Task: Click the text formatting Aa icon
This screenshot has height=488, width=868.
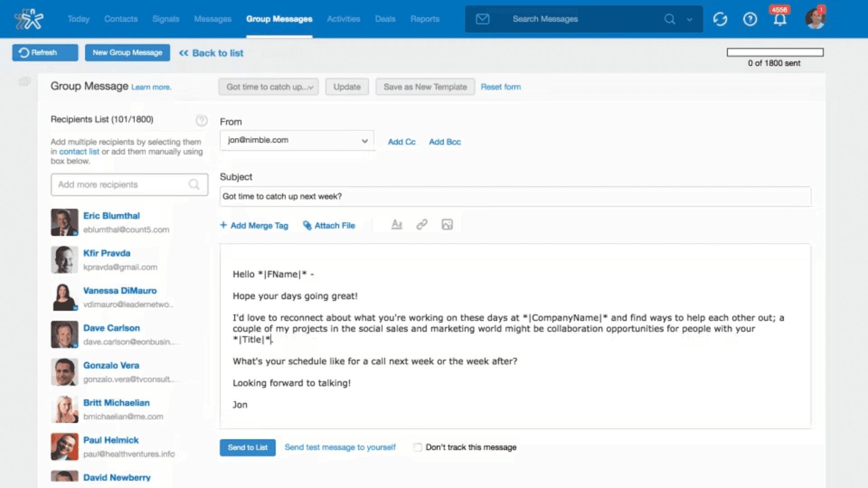Action: coord(396,225)
